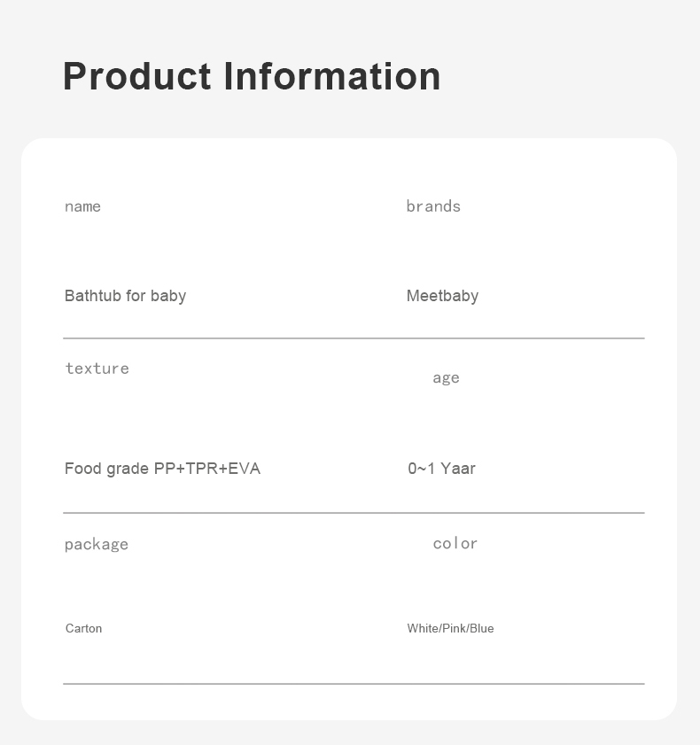This screenshot has height=745, width=700.
Task: Select the Bathtub for baby text
Action: click(126, 296)
